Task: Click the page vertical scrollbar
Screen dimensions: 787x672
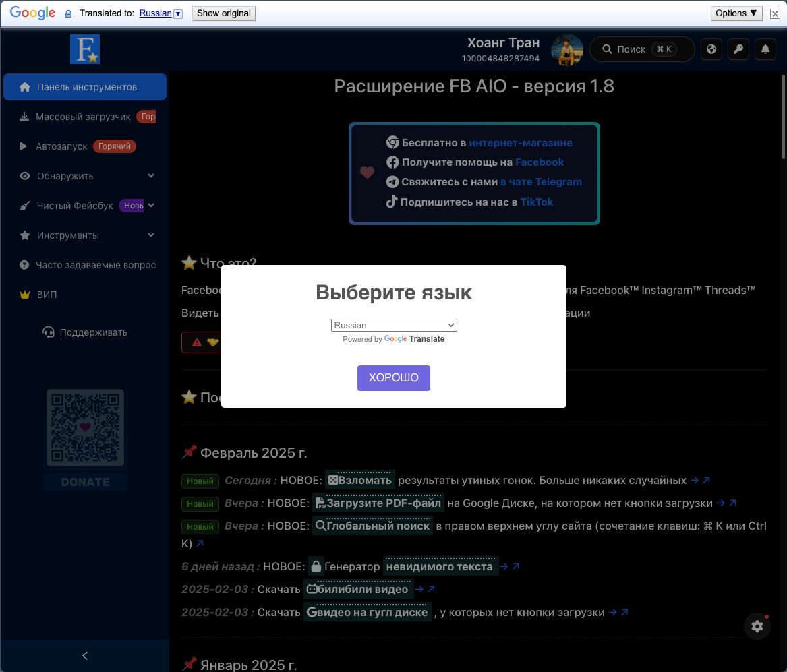Action: click(783, 117)
